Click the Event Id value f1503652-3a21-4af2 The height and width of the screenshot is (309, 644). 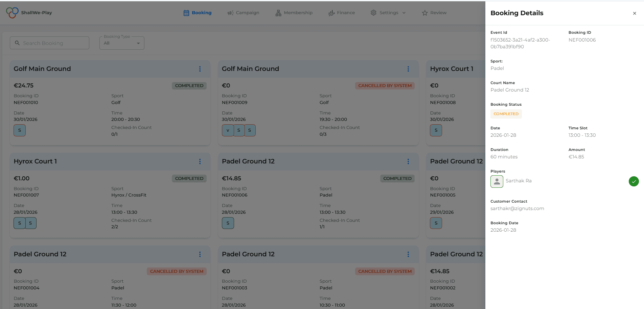click(520, 43)
